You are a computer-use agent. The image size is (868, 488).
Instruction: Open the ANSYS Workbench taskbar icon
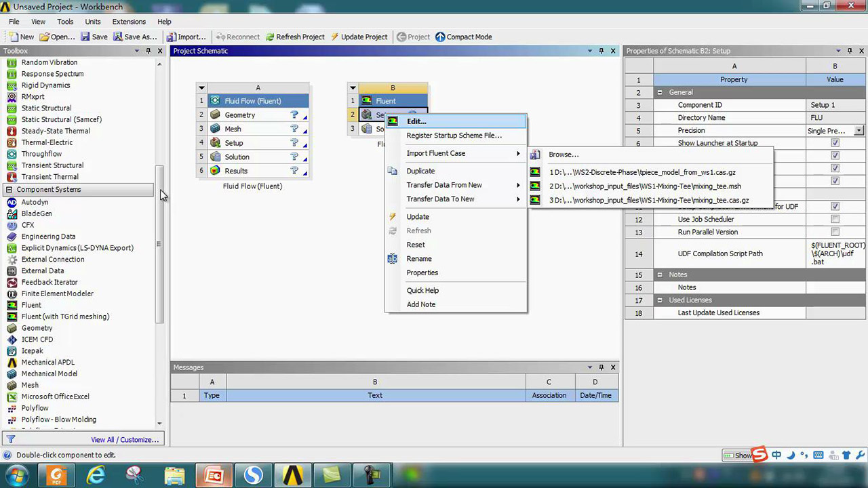[293, 475]
